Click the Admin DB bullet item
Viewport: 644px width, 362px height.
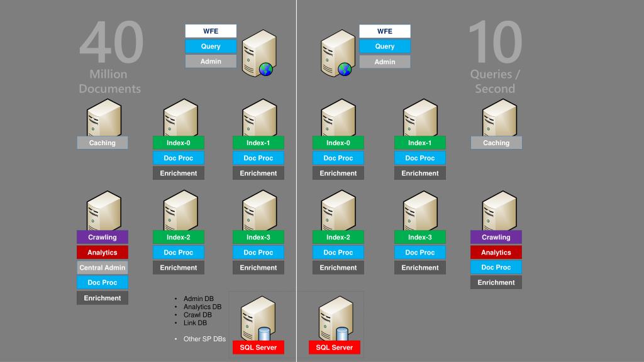click(198, 299)
